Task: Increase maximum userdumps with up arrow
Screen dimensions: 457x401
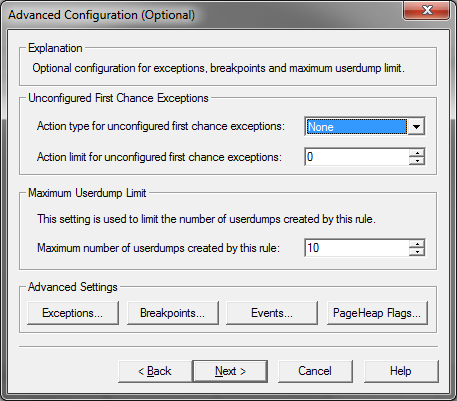Action: [417, 244]
